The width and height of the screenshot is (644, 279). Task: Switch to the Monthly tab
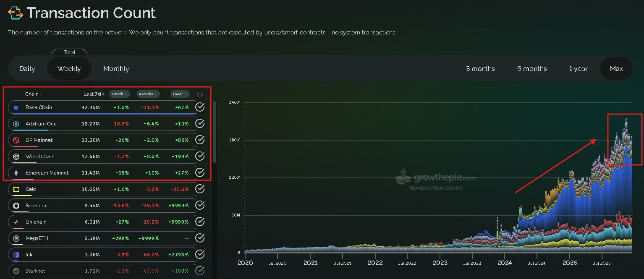[116, 68]
